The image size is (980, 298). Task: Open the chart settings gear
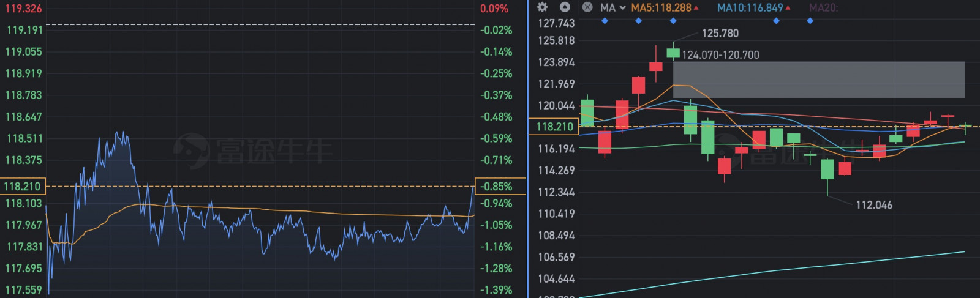pos(542,7)
